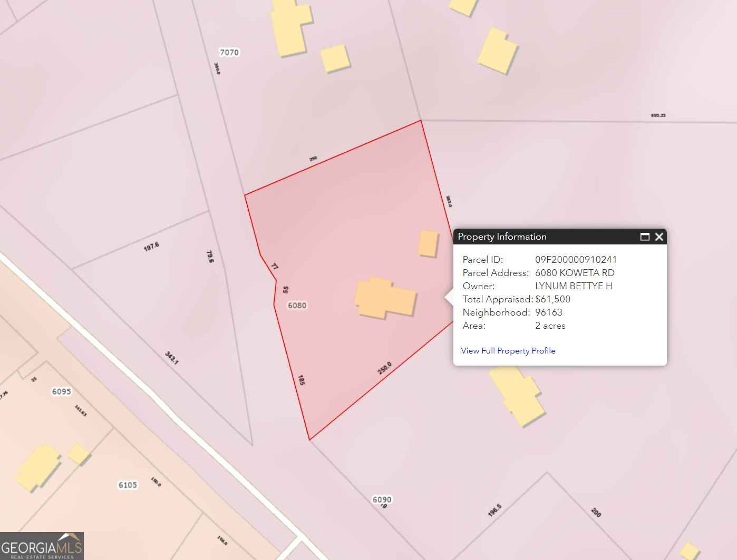Choose the parcel labeled 6090

click(x=382, y=499)
